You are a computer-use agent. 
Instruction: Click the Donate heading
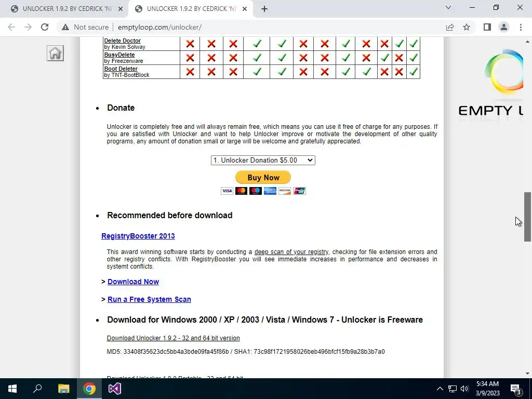point(121,108)
